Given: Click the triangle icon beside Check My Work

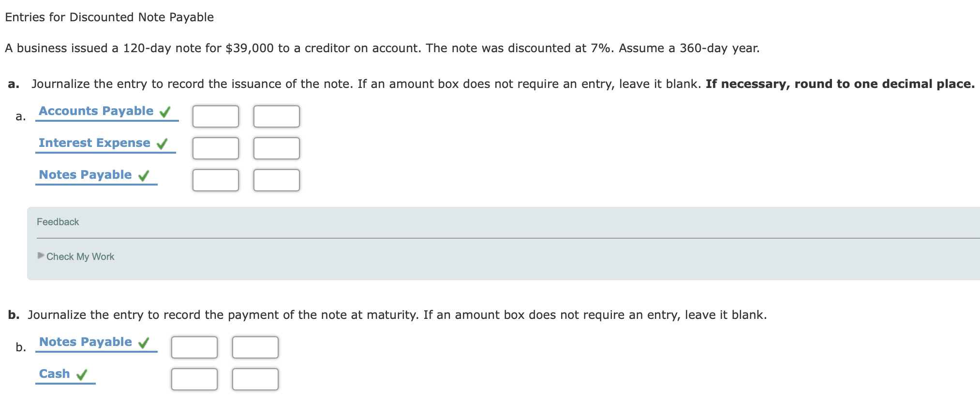Looking at the screenshot, I should (41, 257).
